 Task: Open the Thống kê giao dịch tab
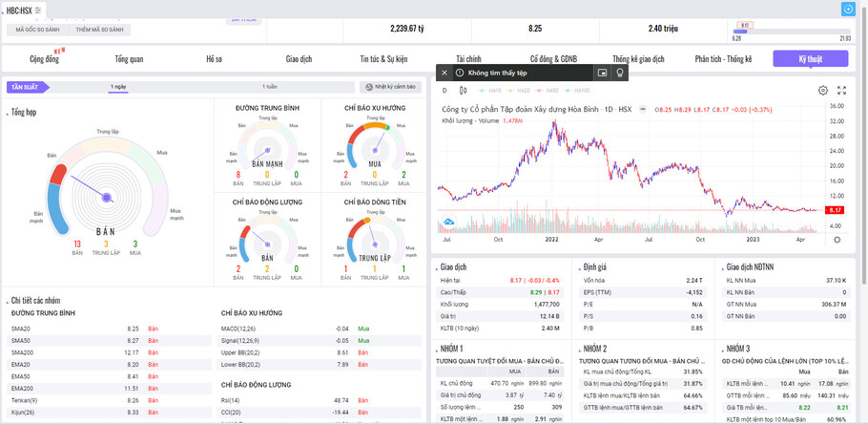(x=638, y=59)
